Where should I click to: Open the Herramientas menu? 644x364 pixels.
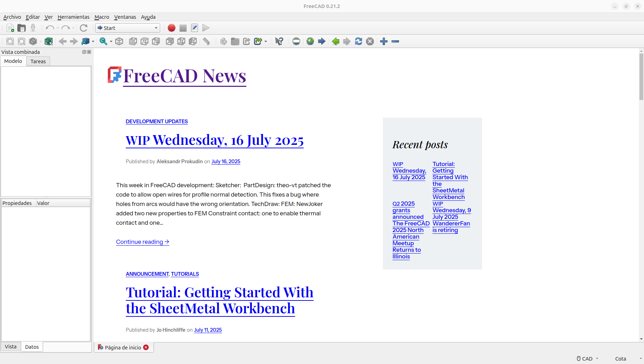point(73,17)
